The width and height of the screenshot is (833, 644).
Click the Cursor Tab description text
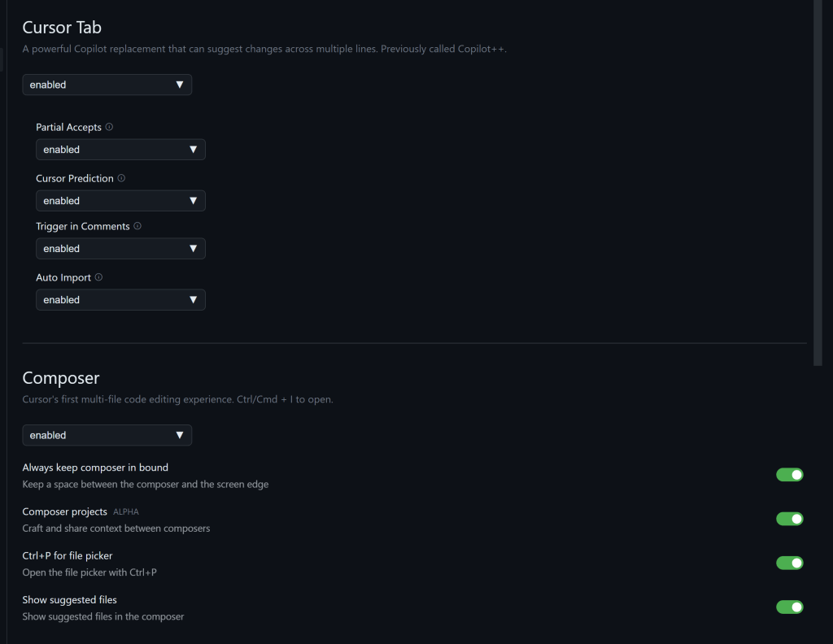tap(264, 49)
